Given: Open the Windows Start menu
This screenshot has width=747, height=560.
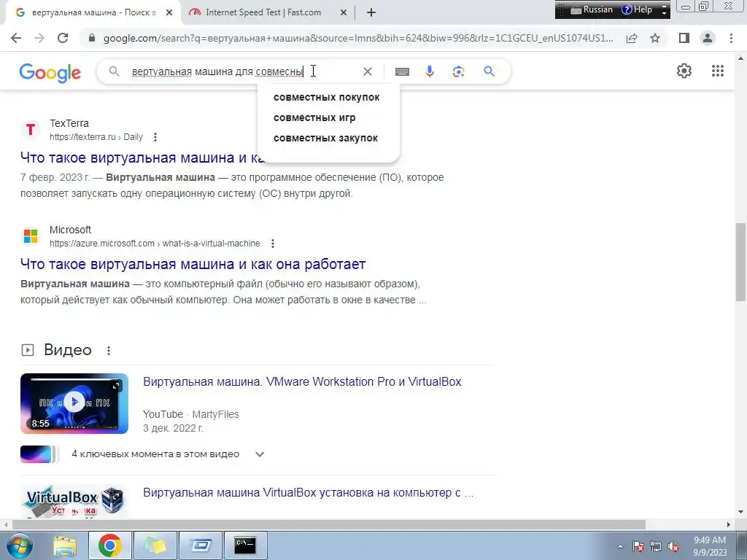Looking at the screenshot, I should pyautogui.click(x=19, y=545).
